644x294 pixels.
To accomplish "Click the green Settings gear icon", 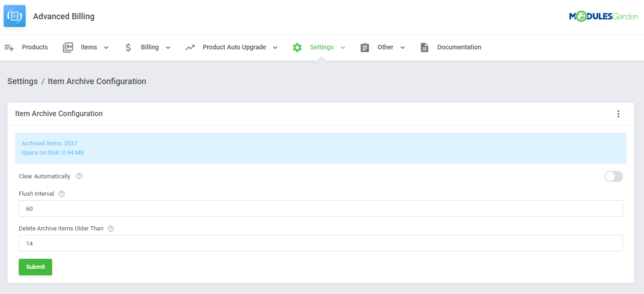I will tap(297, 48).
